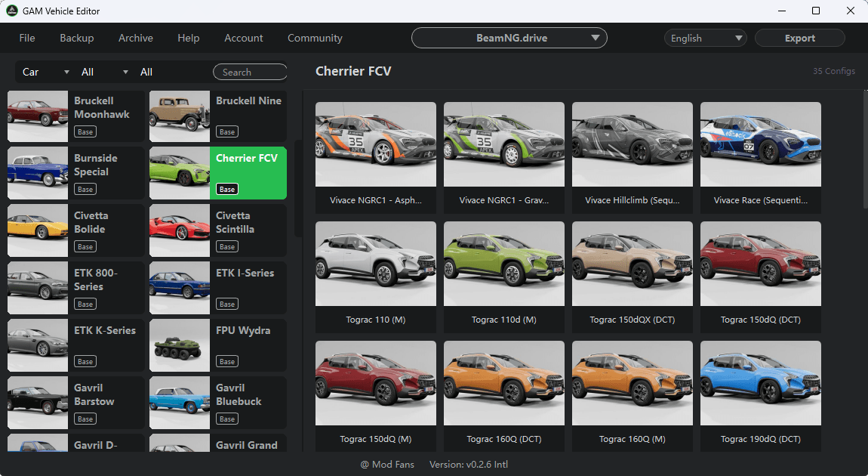Open the Vivace Race config

[x=761, y=157]
